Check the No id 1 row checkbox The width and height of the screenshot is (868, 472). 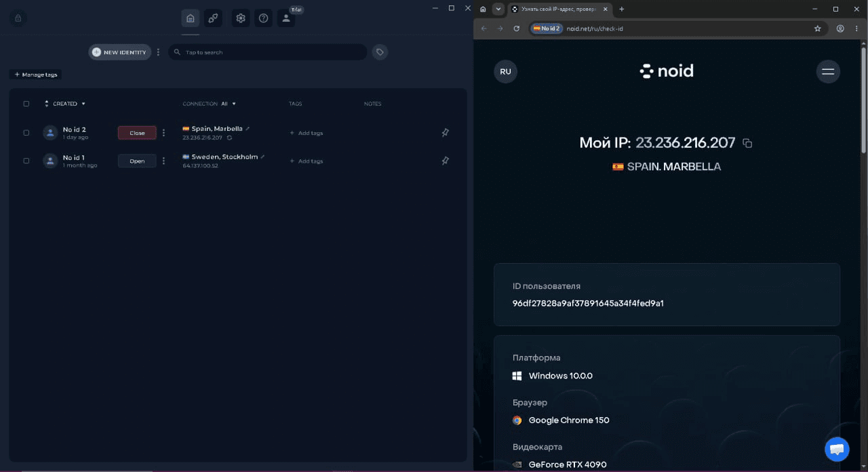26,161
